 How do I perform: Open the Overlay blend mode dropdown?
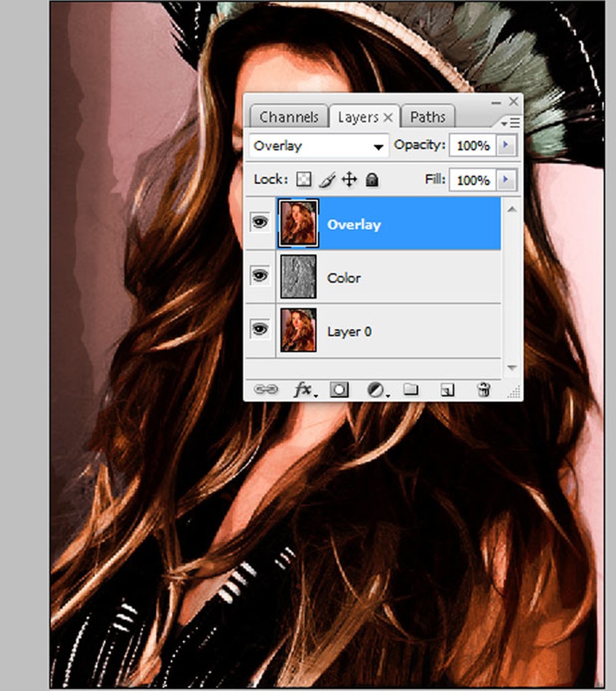coord(319,146)
